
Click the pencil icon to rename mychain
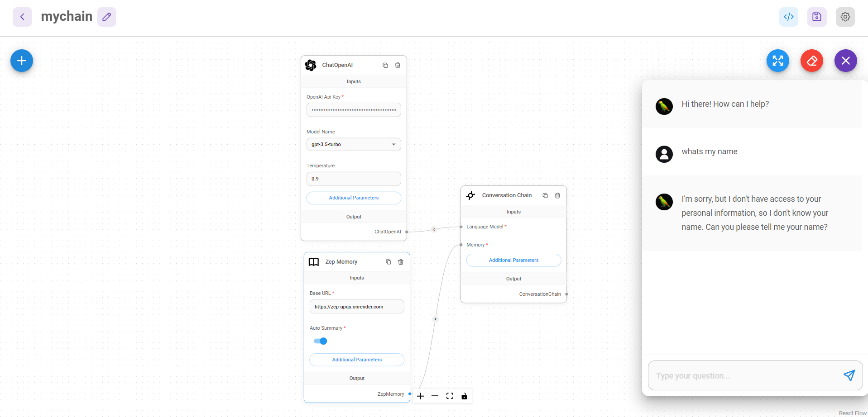point(107,17)
